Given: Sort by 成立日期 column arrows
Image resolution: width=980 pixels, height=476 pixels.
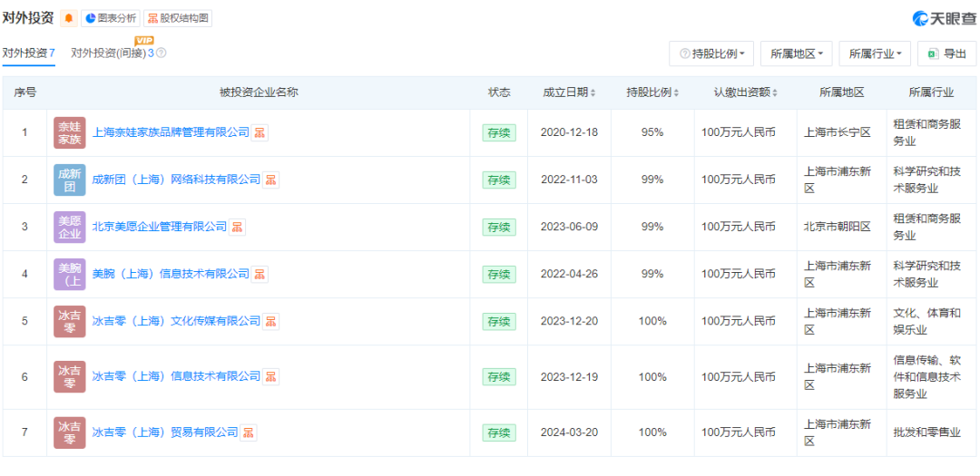Looking at the screenshot, I should click(593, 93).
